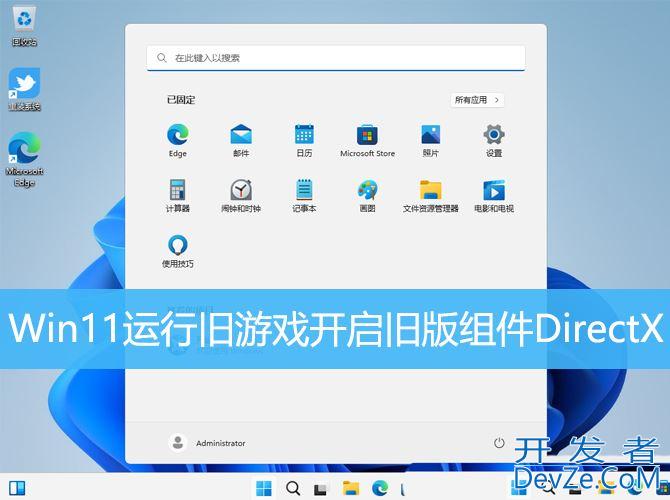The height and width of the screenshot is (500, 670).
Task: Open the Administrator user account menu
Action: pos(208,443)
